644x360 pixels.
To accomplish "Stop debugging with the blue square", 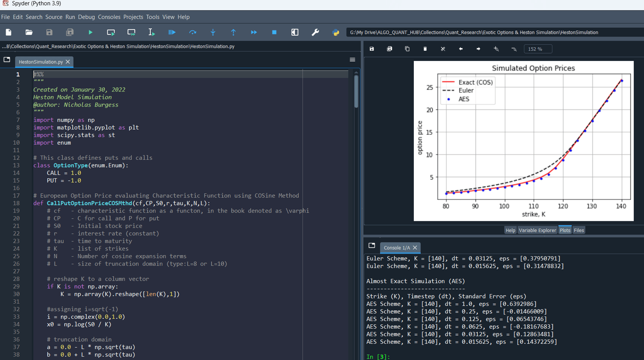I will click(274, 32).
